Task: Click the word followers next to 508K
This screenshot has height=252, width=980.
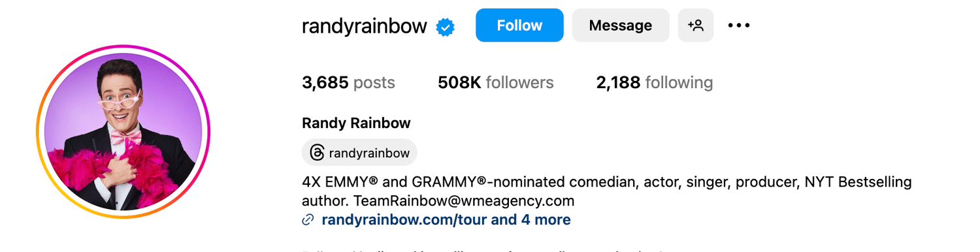Action: 520,83
